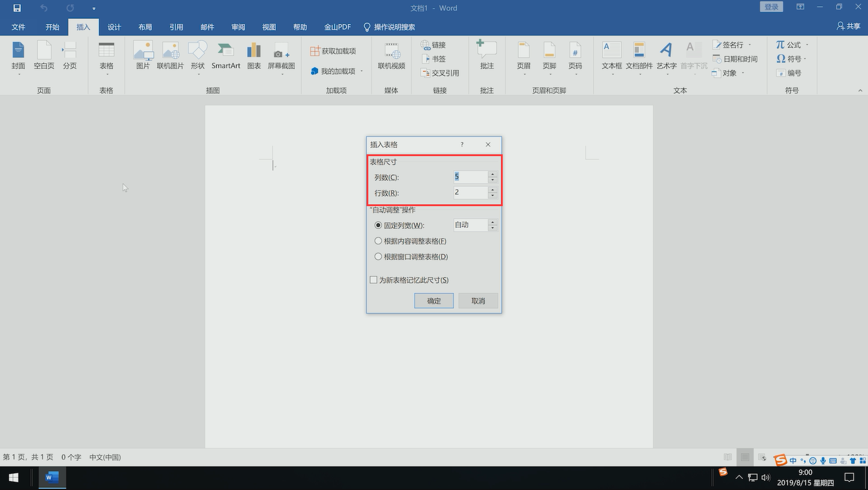Screen dimensions: 868x490
Task: Open the WordArt (艺术字) gallery
Action: click(x=666, y=58)
